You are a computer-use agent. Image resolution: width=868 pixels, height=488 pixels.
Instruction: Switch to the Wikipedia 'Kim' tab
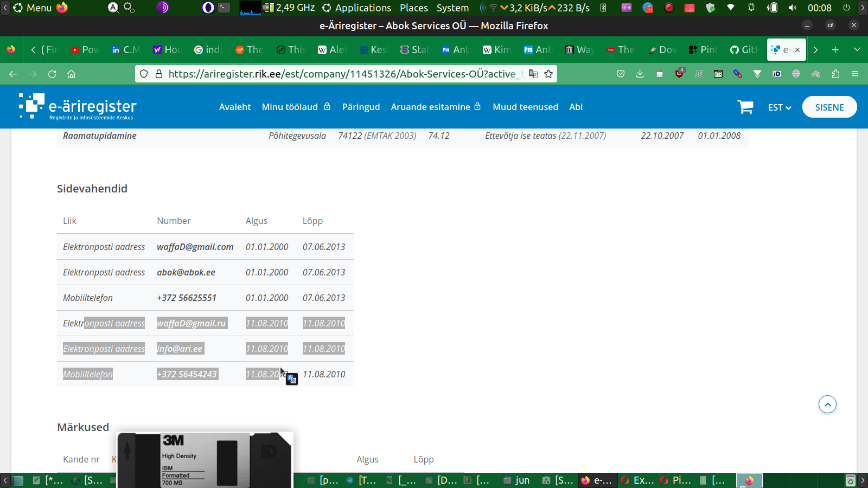pyautogui.click(x=497, y=49)
